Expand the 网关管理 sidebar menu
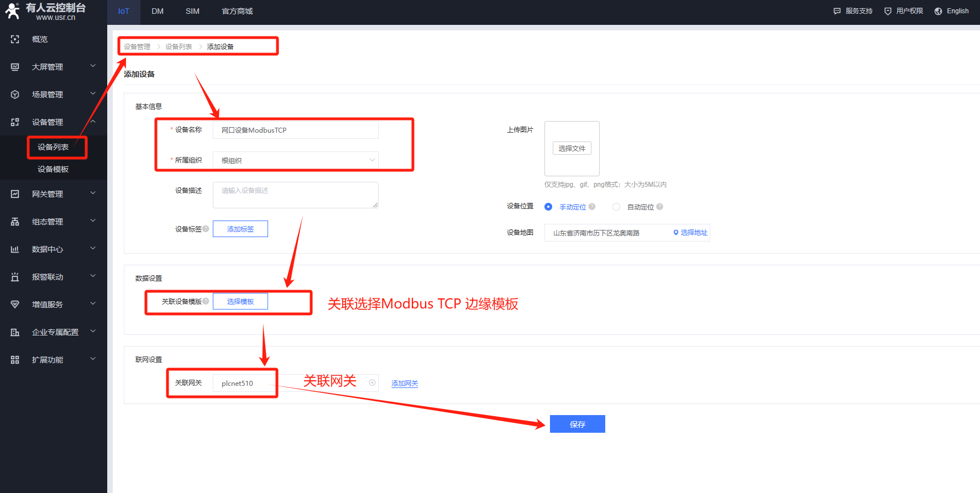This screenshot has height=493, width=980. [x=53, y=194]
